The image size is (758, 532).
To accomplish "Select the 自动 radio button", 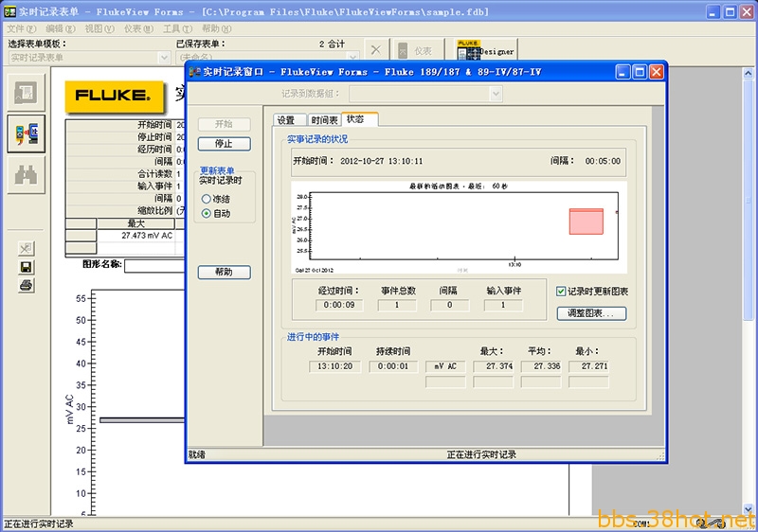I will coord(207,213).
